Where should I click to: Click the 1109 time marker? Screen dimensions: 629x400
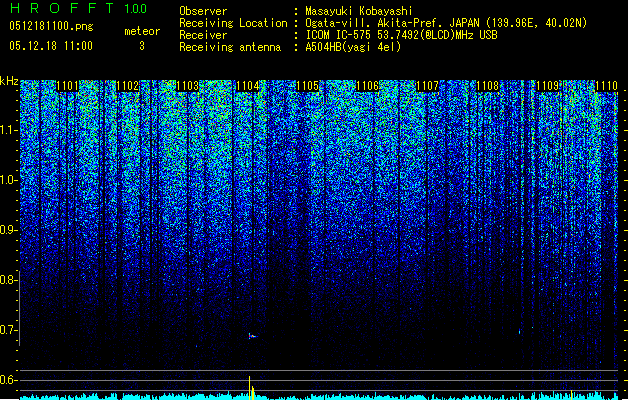pos(547,86)
